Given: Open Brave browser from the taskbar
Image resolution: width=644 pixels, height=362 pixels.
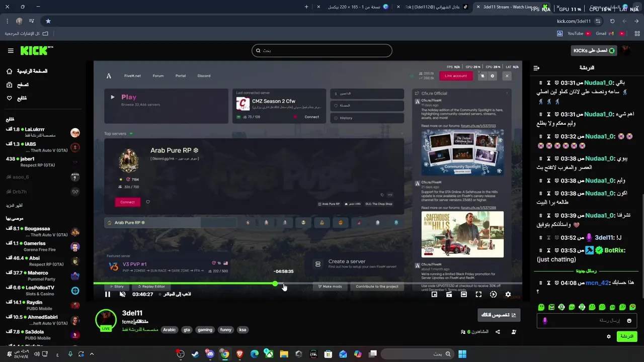Looking at the screenshot, I should pos(239,354).
